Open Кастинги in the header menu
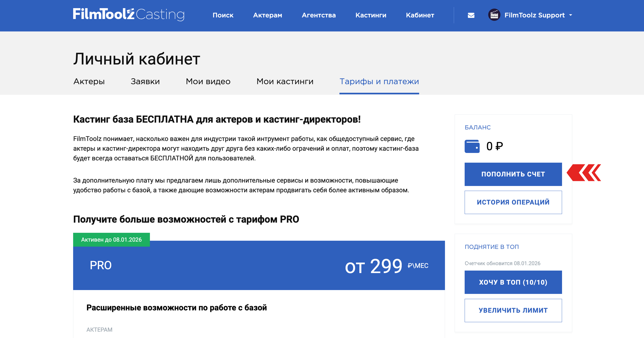Image resolution: width=644 pixels, height=338 pixels. [x=370, y=15]
